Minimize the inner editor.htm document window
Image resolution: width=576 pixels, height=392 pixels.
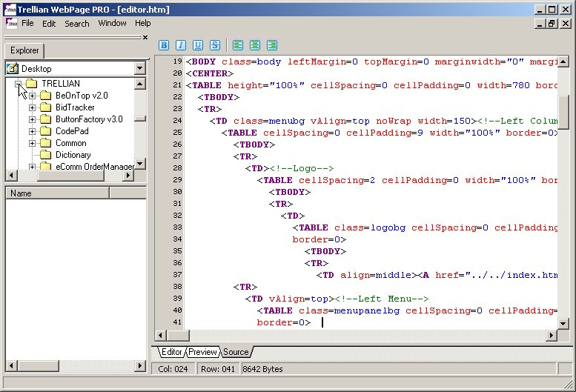pos(539,24)
